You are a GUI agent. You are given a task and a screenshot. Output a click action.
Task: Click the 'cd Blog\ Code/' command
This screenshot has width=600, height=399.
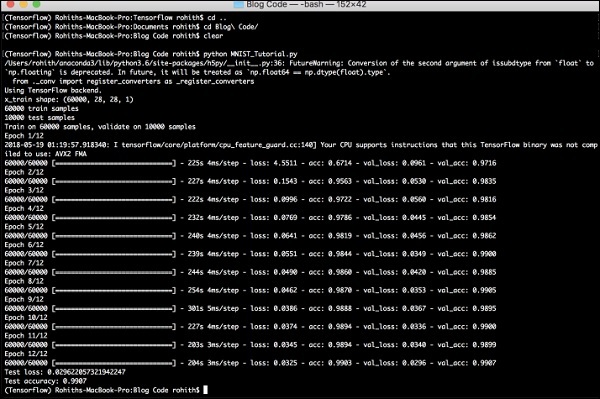231,27
